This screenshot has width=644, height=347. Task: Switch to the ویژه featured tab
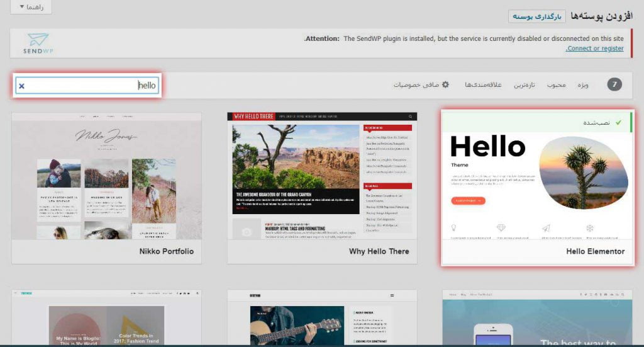tap(583, 84)
